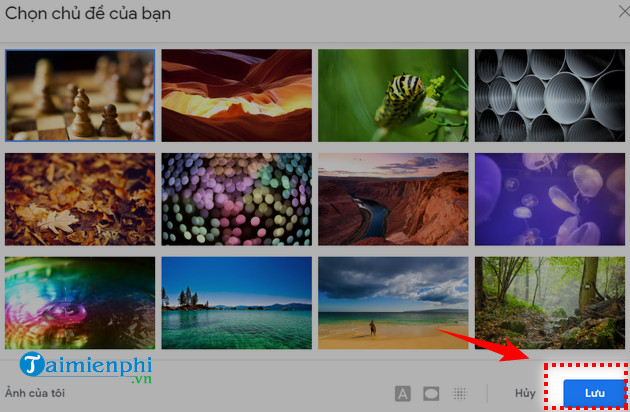
Task: Open the text background option icon
Action: pos(403,393)
